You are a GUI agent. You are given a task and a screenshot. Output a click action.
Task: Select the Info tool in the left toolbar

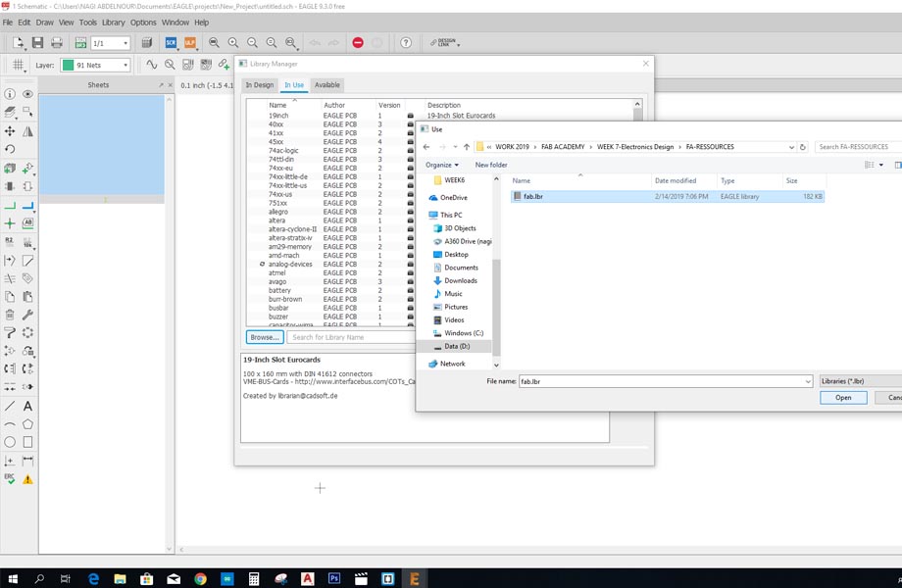10,94
